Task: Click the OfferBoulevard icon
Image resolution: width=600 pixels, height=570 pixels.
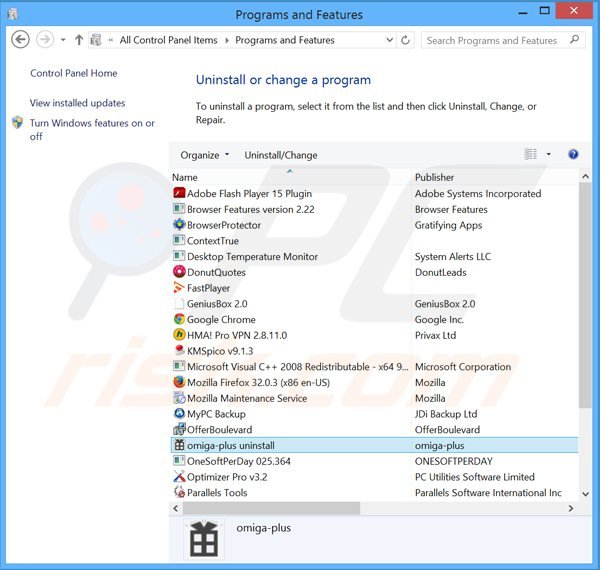Action: [179, 429]
